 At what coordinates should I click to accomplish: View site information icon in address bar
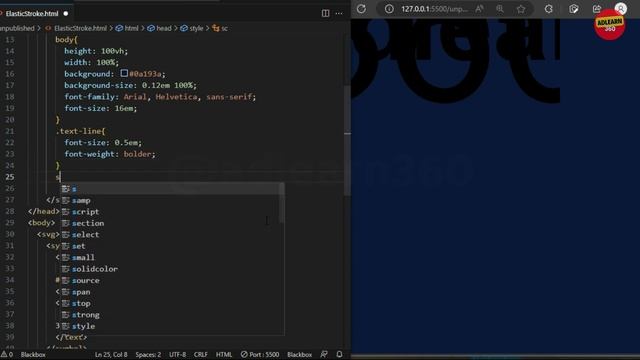[389, 9]
